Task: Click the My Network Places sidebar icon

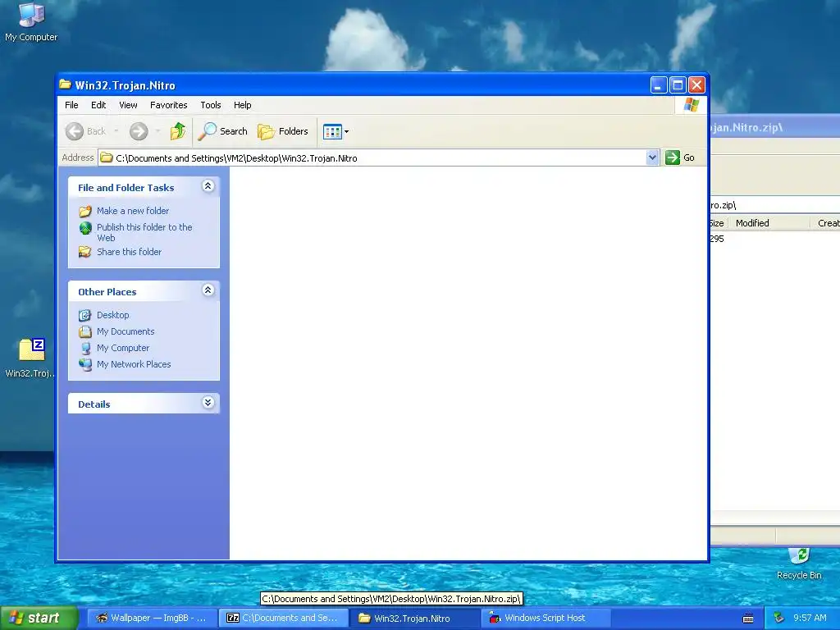Action: point(85,364)
